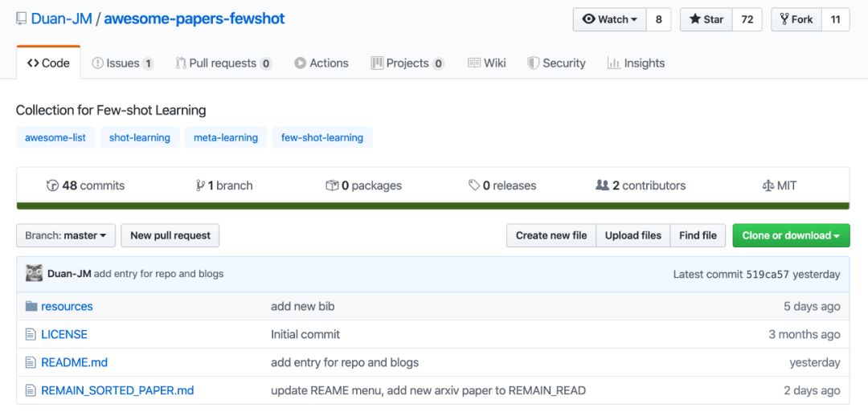This screenshot has width=868, height=412.
Task: Switch to the Code tab
Action: [x=49, y=63]
